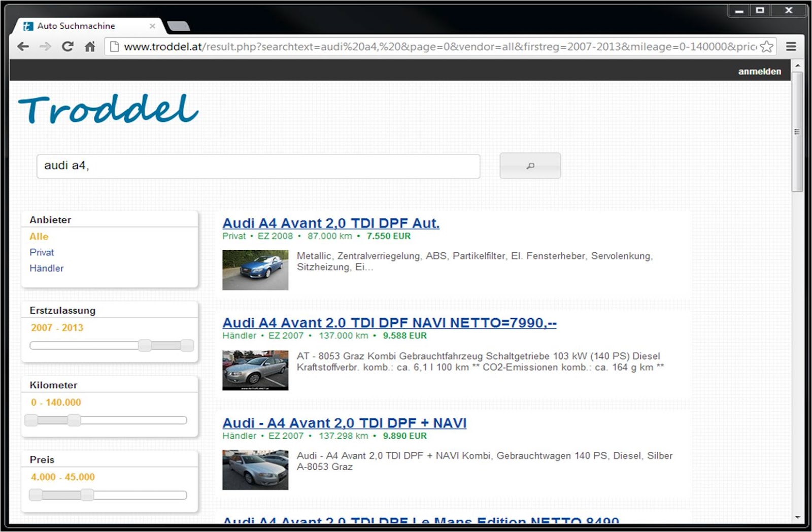This screenshot has height=532, width=812.
Task: Click the Kilometer panel heading
Action: [53, 385]
